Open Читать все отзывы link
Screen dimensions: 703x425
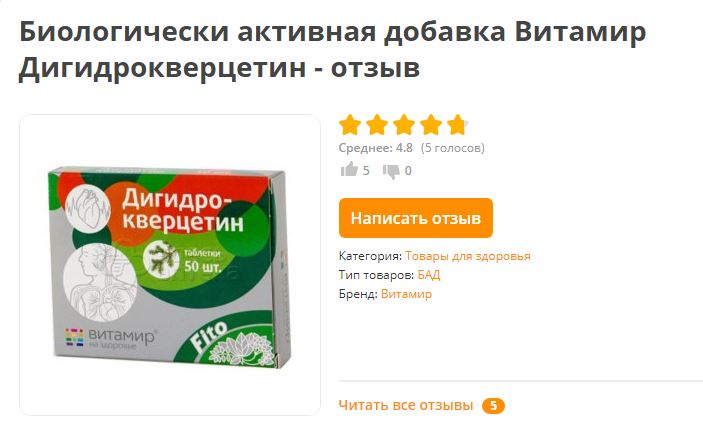406,405
